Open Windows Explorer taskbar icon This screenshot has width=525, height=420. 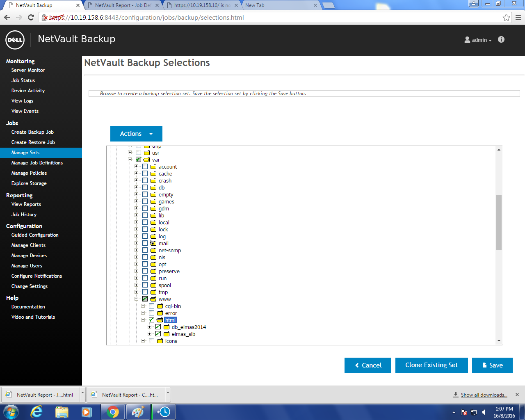coord(62,412)
